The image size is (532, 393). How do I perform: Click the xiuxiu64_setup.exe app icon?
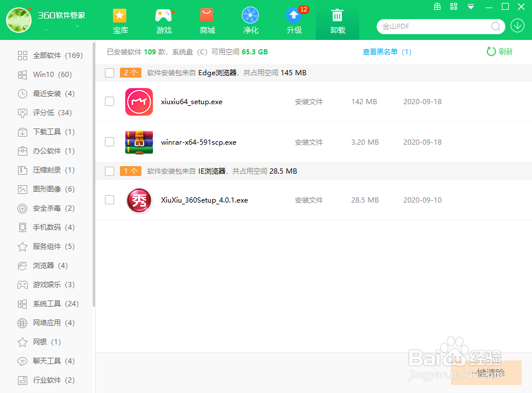coord(139,101)
